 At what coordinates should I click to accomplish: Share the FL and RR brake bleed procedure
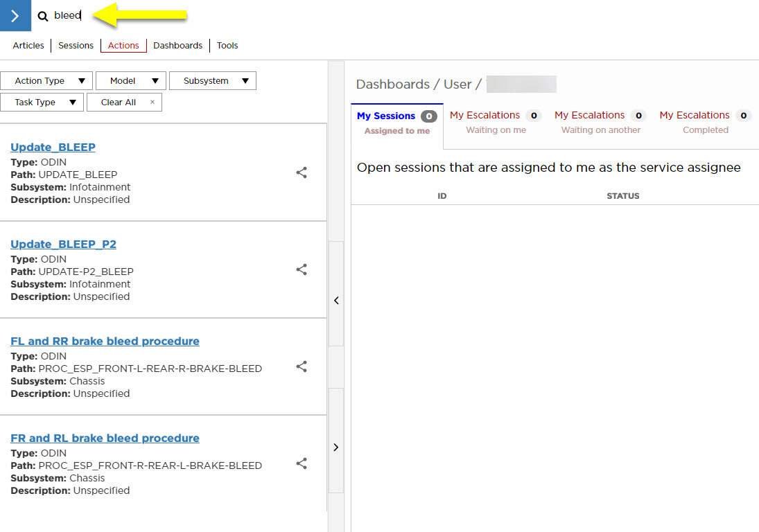302,366
